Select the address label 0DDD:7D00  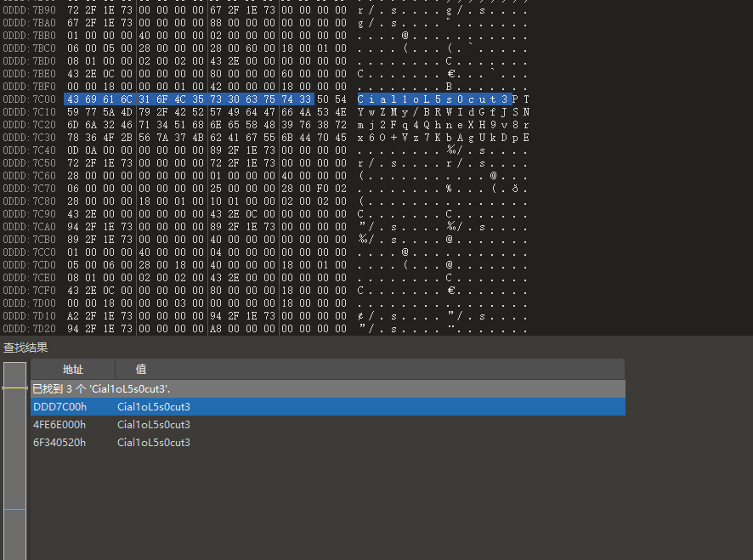[x=30, y=303]
